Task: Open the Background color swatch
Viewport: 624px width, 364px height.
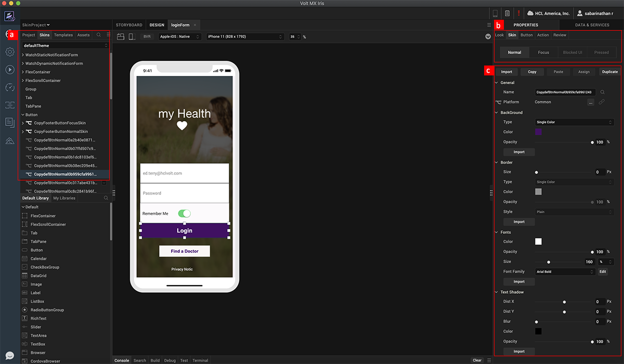Action: pyautogui.click(x=538, y=132)
